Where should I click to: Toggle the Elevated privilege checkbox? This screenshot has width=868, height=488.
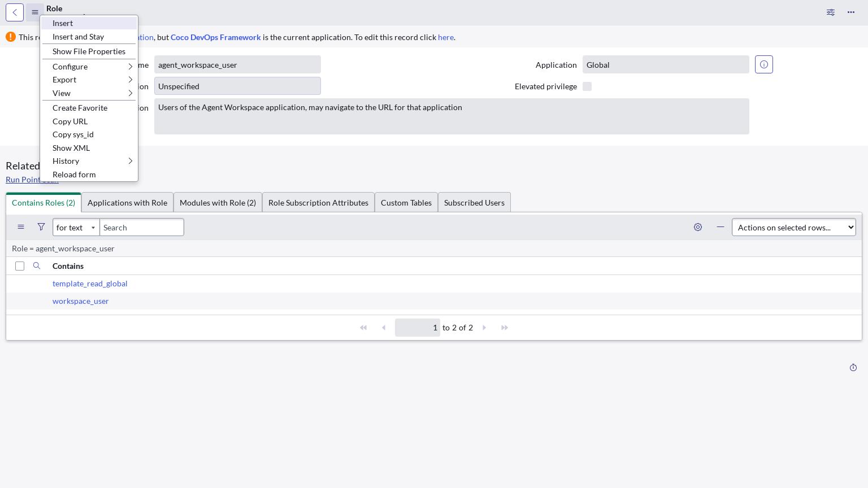coord(587,86)
